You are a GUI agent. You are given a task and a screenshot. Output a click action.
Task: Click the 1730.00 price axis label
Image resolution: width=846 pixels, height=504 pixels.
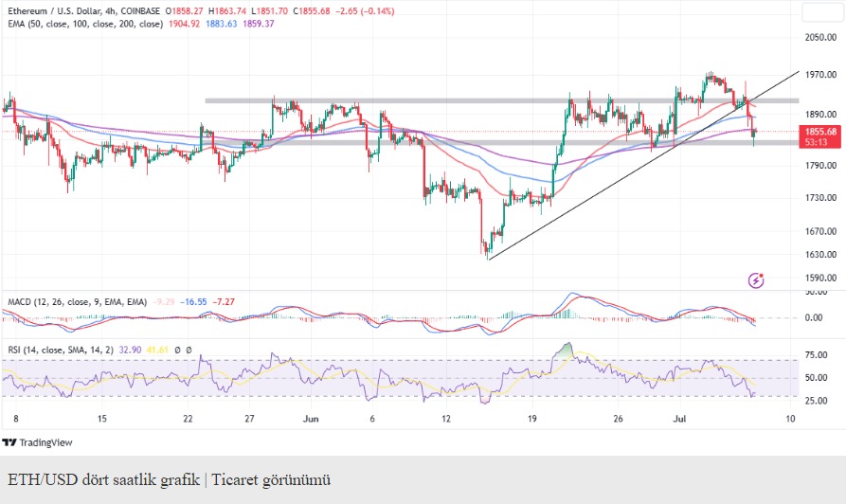[x=820, y=197]
